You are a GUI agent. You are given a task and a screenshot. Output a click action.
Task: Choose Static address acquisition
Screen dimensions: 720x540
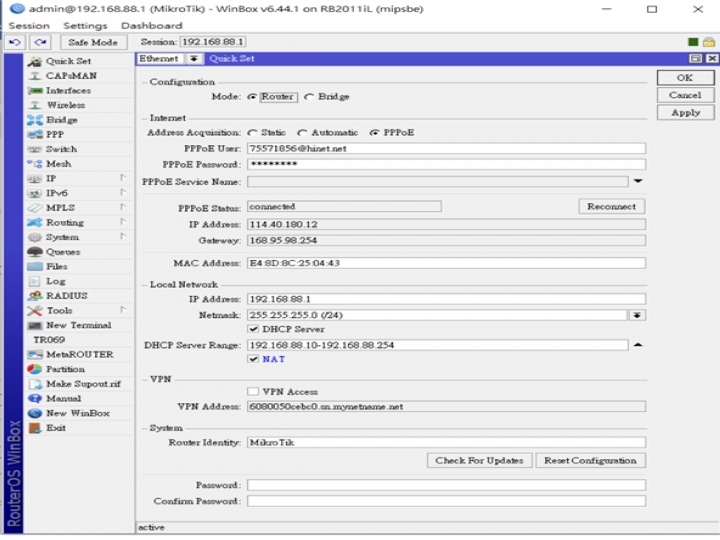(x=252, y=133)
